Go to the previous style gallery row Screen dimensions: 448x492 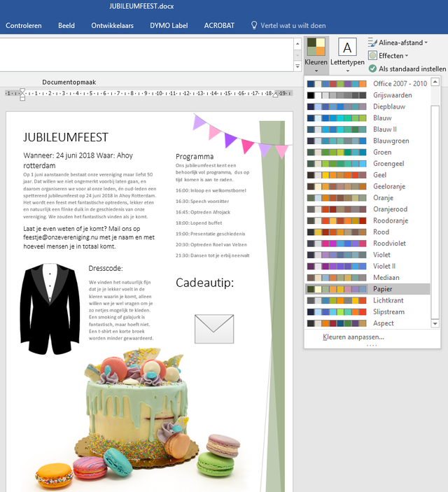click(297, 44)
